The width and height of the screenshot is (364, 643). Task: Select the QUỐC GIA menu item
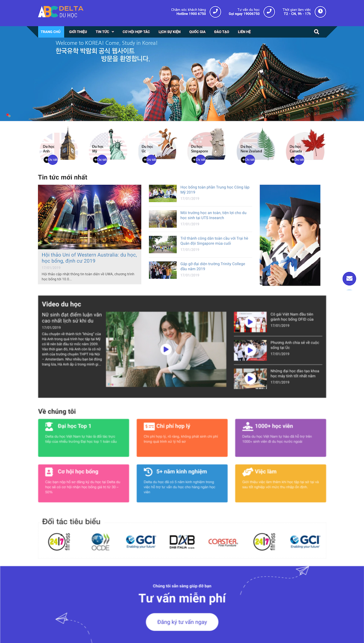[x=197, y=32]
